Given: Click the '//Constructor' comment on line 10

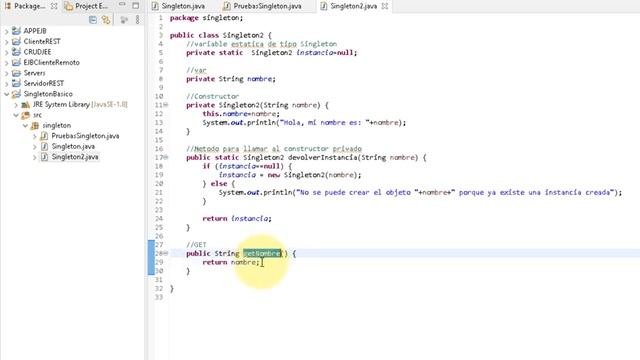Looking at the screenshot, I should click(212, 97).
